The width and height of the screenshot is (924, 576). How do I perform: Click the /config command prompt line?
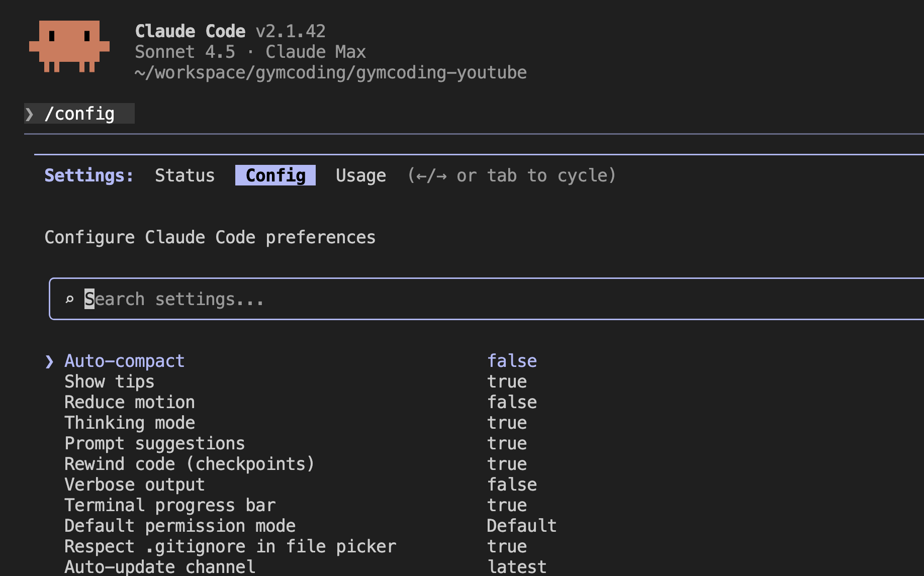(x=79, y=114)
